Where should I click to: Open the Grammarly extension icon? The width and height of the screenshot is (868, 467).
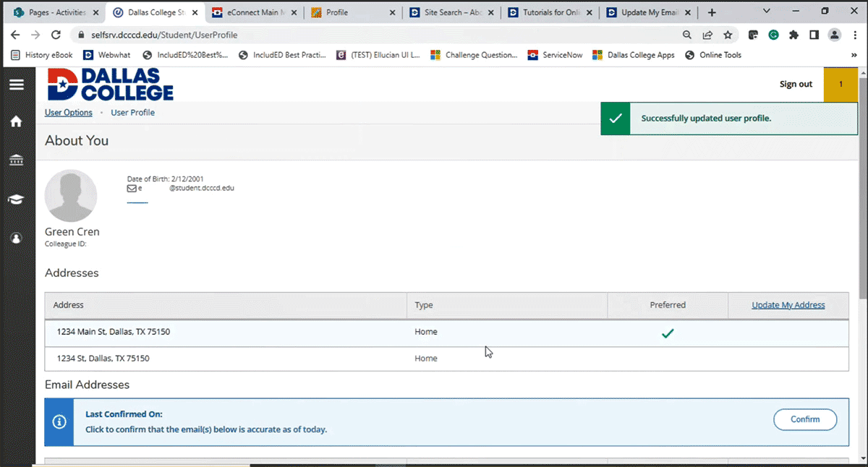pos(775,34)
